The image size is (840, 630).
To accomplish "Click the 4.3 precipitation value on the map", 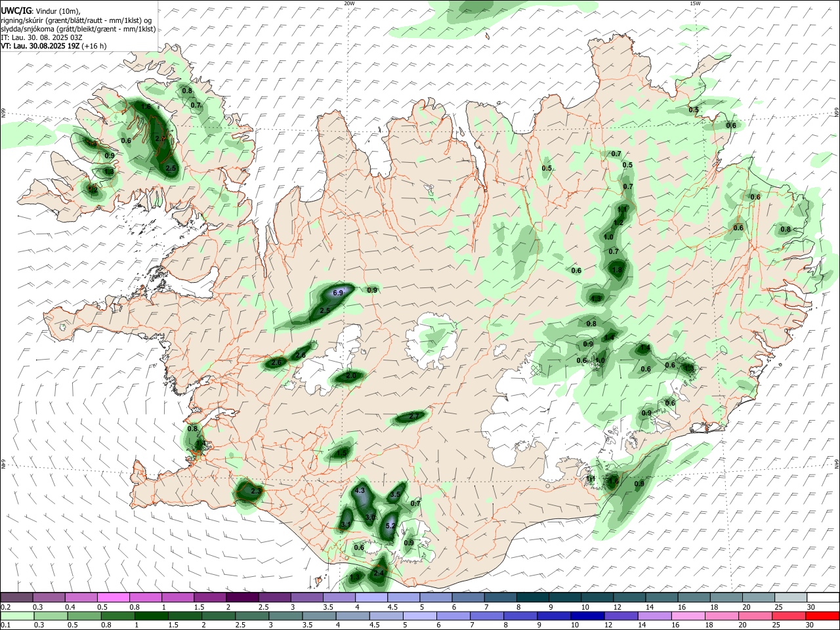I will [360, 490].
